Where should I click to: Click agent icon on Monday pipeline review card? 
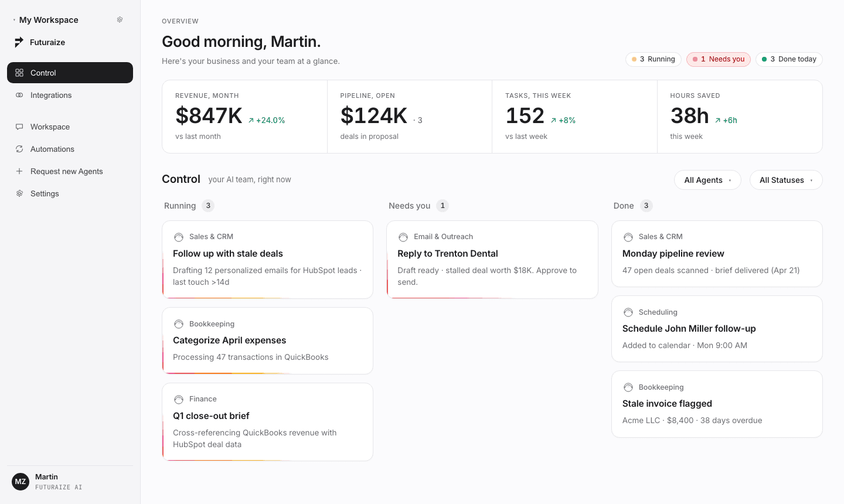coord(628,237)
